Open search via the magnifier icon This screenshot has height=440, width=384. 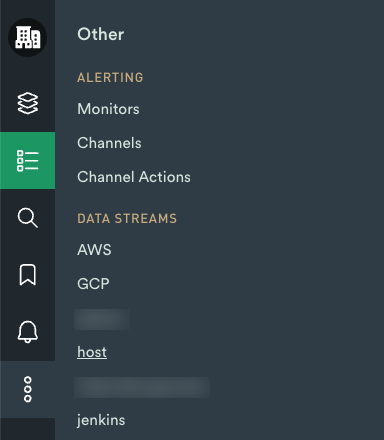click(x=28, y=218)
